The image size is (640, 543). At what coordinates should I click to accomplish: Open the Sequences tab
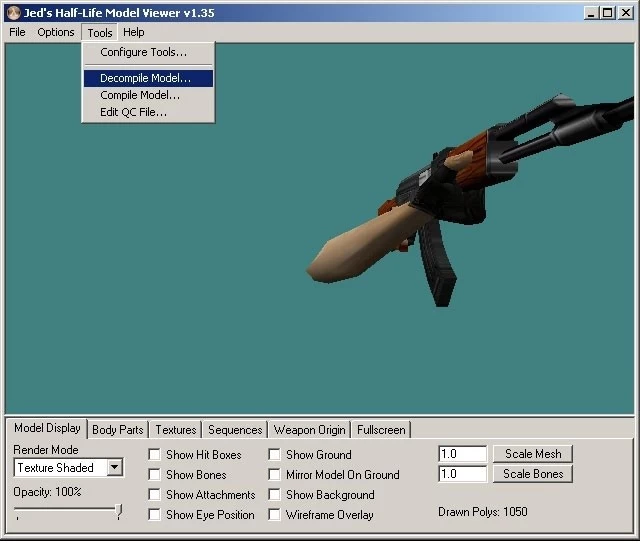pos(235,430)
